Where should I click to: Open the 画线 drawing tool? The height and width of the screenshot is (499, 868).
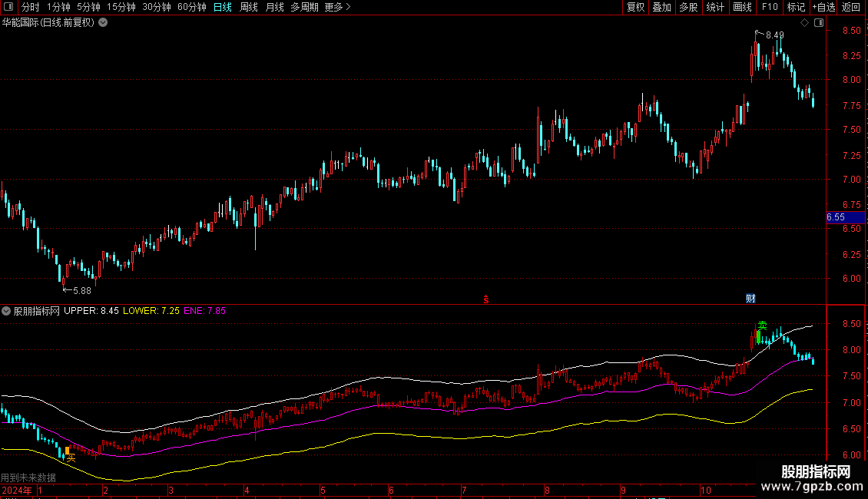click(742, 7)
